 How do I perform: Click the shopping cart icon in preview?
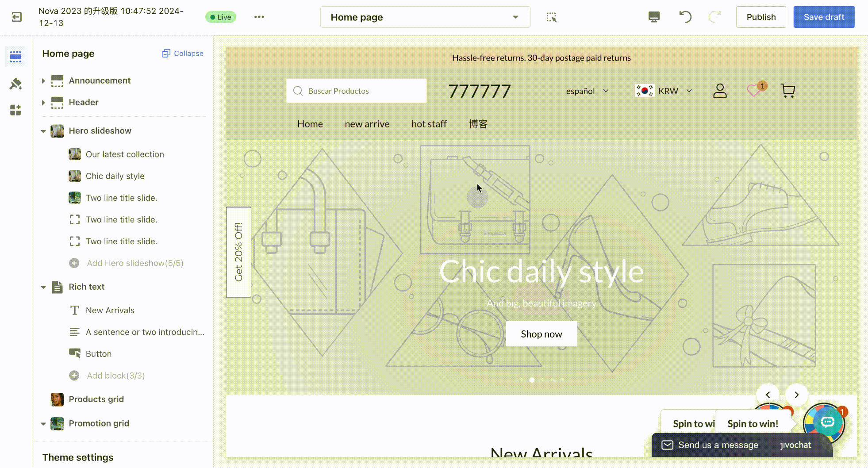point(787,91)
